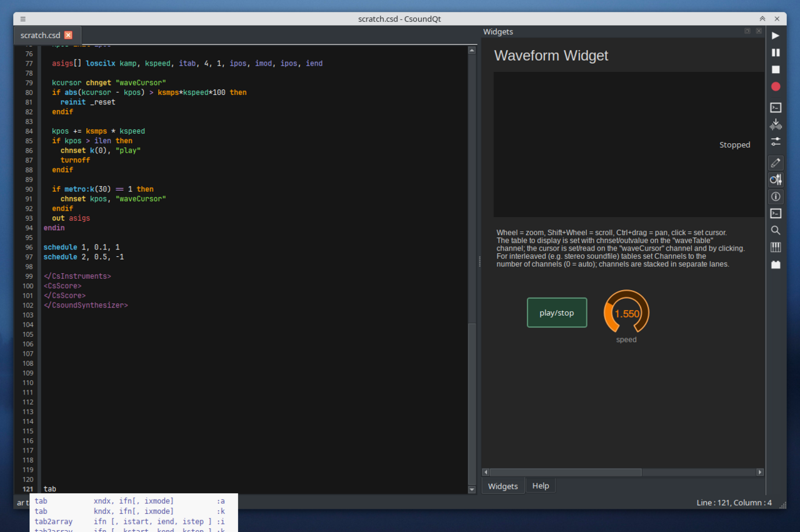800x532 pixels.
Task: Stop performance with the Stop icon
Action: tap(776, 69)
